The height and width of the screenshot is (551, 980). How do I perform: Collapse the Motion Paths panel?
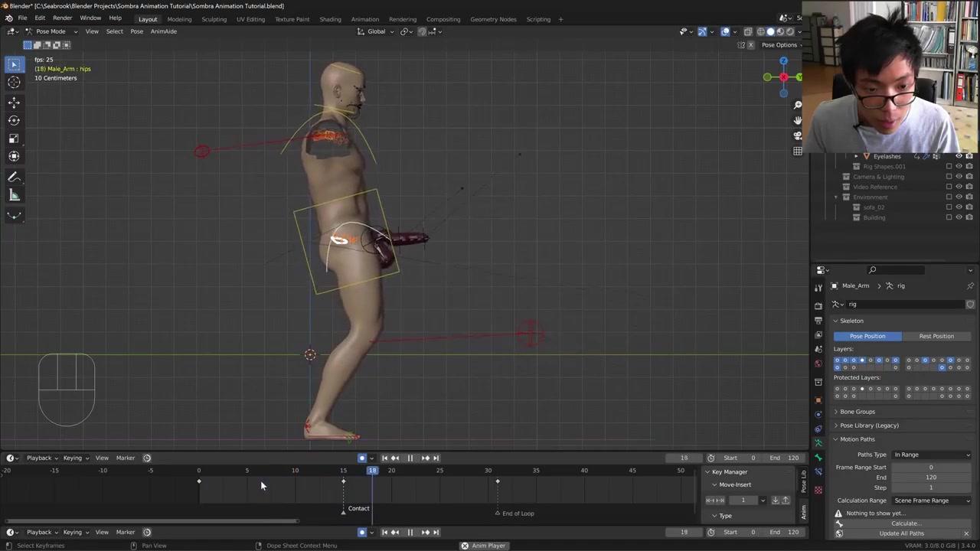[857, 439]
